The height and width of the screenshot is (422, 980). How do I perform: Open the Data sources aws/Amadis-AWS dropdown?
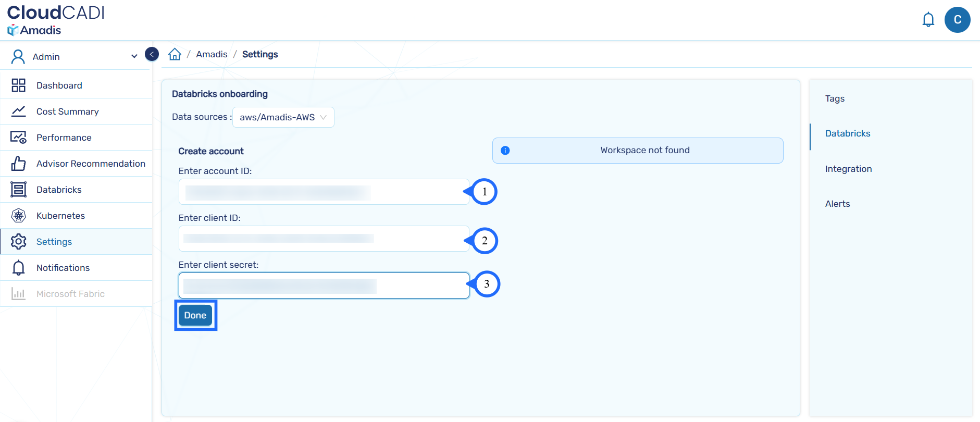coord(283,117)
